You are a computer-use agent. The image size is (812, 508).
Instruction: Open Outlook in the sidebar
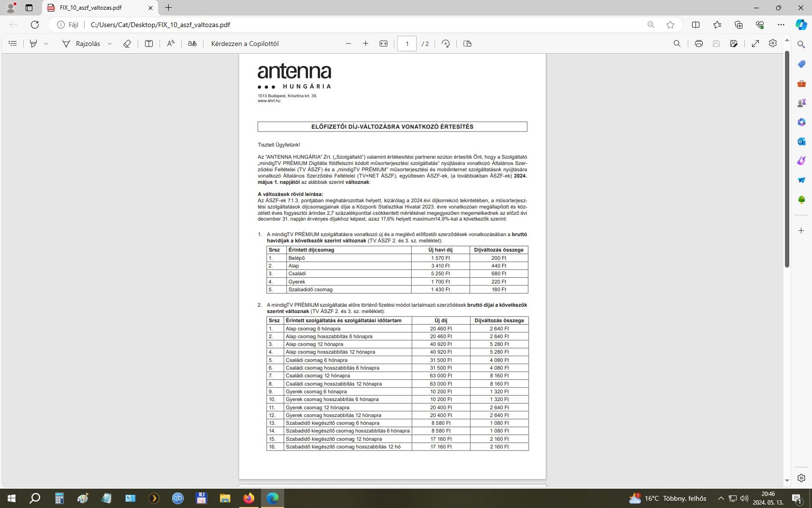801,141
